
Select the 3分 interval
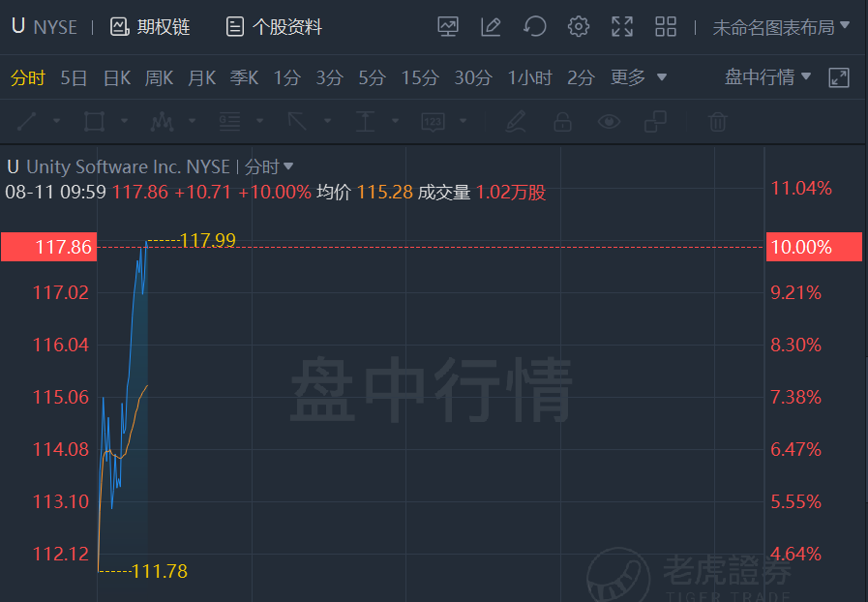coord(329,77)
